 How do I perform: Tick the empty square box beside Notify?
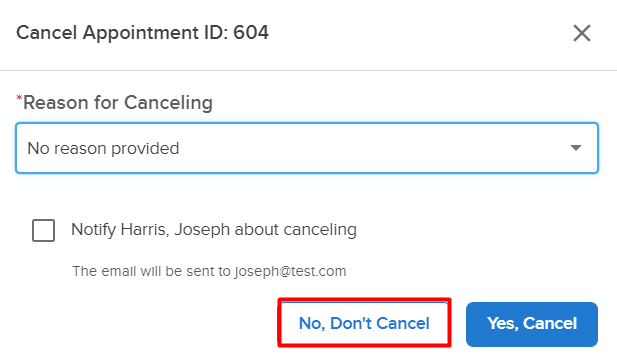[43, 230]
